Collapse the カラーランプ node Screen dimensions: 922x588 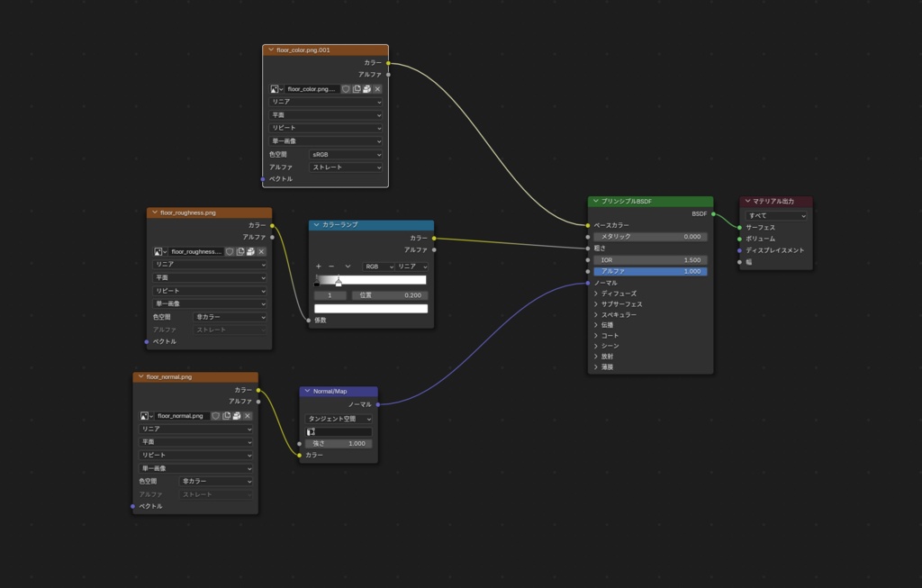click(x=316, y=224)
